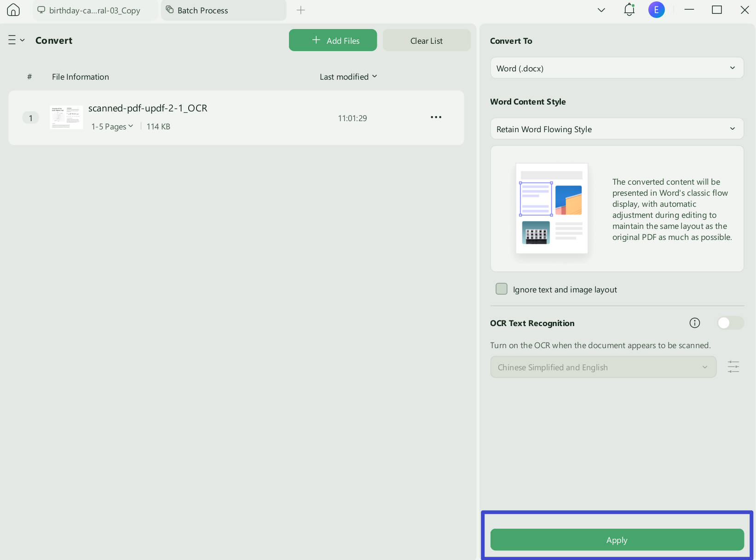Viewport: 756px width, 560px height.
Task: Expand the tab list chevron in title bar
Action: [x=601, y=10]
